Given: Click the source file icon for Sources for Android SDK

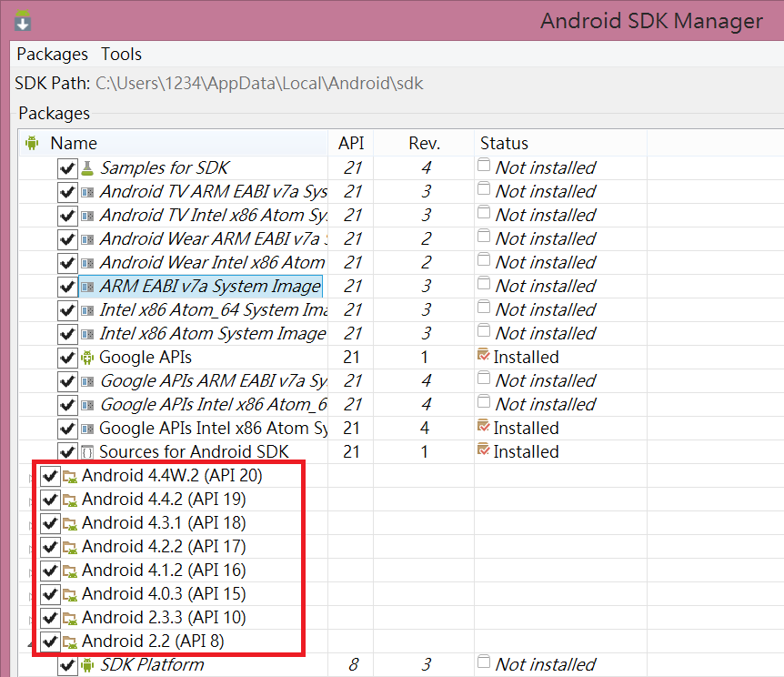Looking at the screenshot, I should [x=87, y=453].
